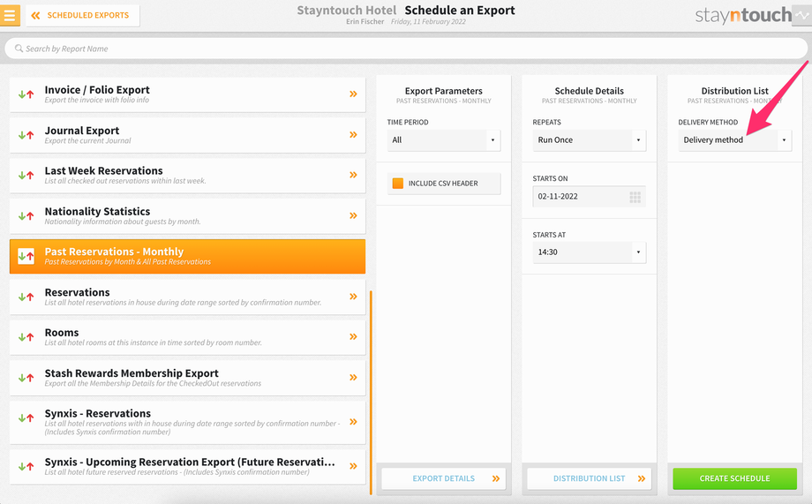Open Synxis - Reservations via double chevron

coord(353,422)
